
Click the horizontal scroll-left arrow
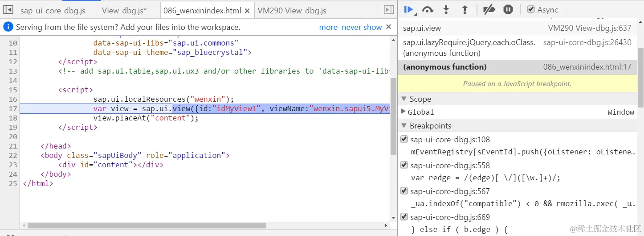tap(23, 225)
